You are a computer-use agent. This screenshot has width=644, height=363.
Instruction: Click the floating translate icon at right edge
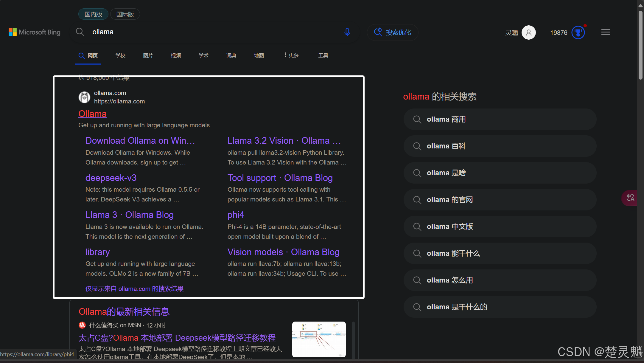pos(630,198)
